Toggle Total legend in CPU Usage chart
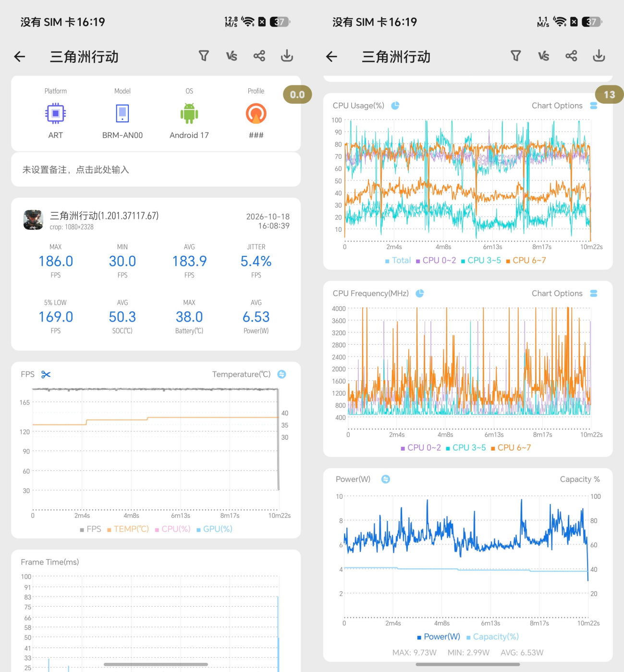The width and height of the screenshot is (624, 672). (x=398, y=260)
